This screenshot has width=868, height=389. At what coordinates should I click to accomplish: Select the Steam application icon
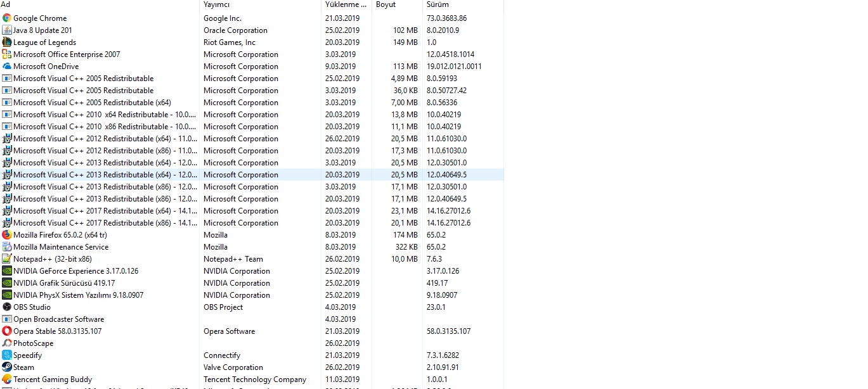tap(7, 367)
